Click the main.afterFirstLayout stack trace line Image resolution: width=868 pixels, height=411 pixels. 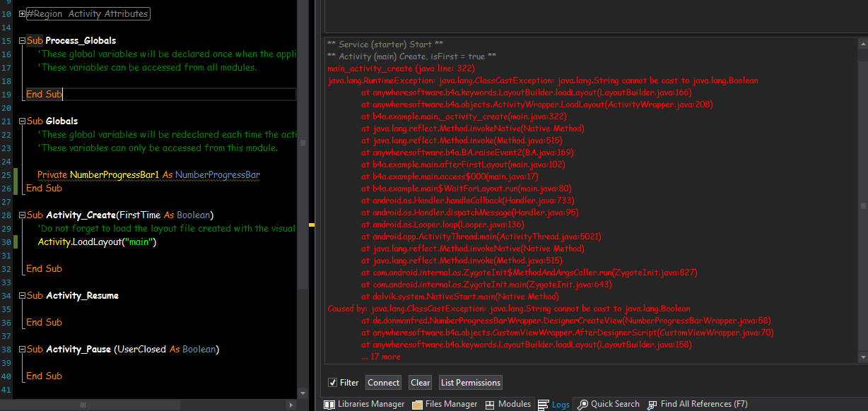(464, 165)
